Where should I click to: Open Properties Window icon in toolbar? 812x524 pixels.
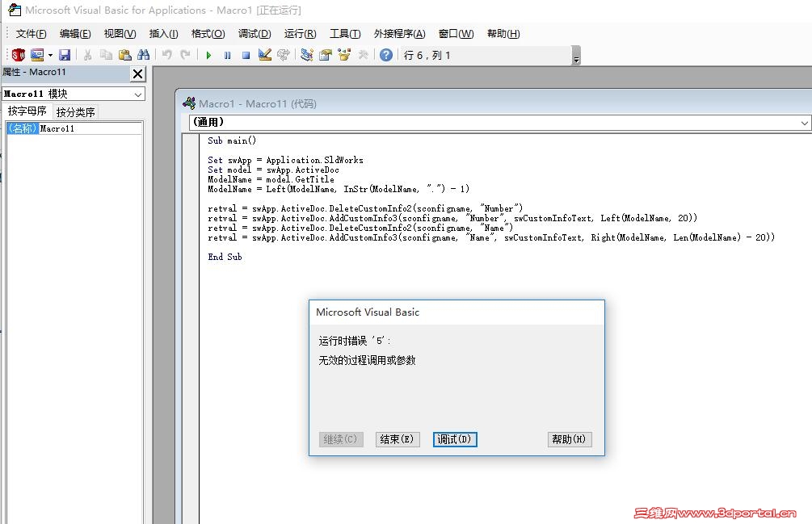326,55
